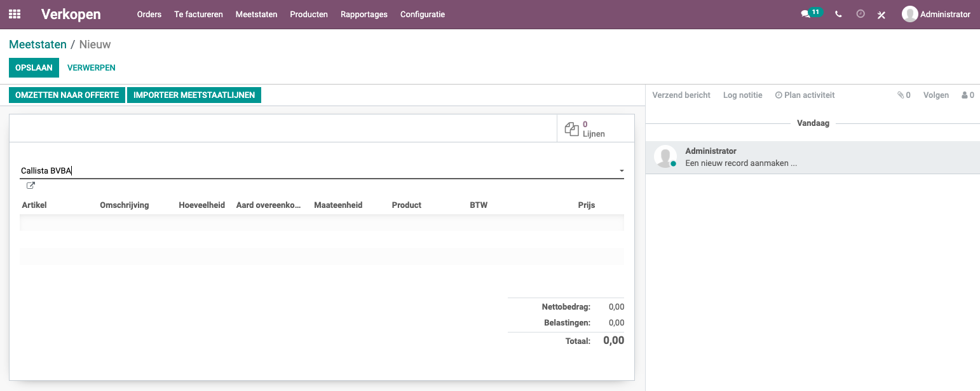Click the Verwerpen button
The height and width of the screenshot is (391, 980).
(x=92, y=67)
